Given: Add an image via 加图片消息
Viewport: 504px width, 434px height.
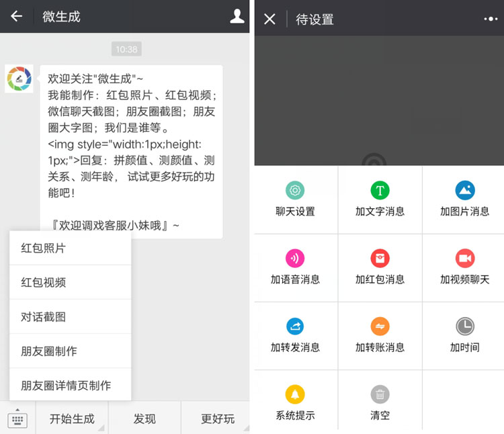Looking at the screenshot, I should coord(464,191).
